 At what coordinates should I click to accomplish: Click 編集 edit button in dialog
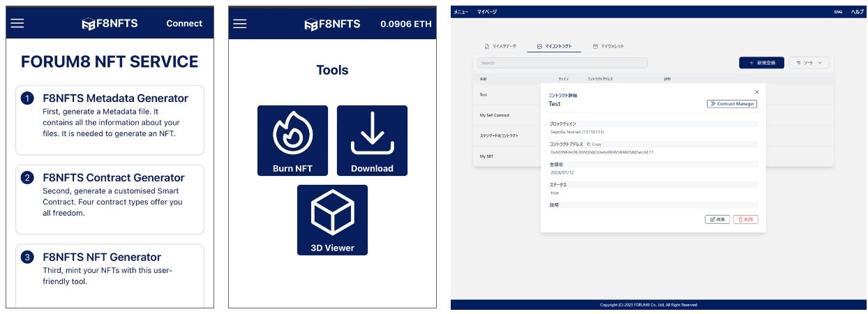tap(717, 219)
